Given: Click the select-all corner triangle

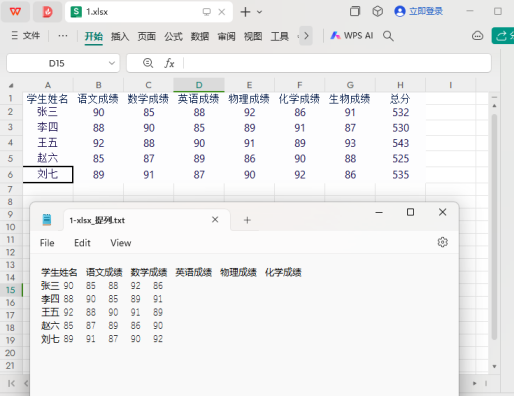Looking at the screenshot, I should coord(11,86).
